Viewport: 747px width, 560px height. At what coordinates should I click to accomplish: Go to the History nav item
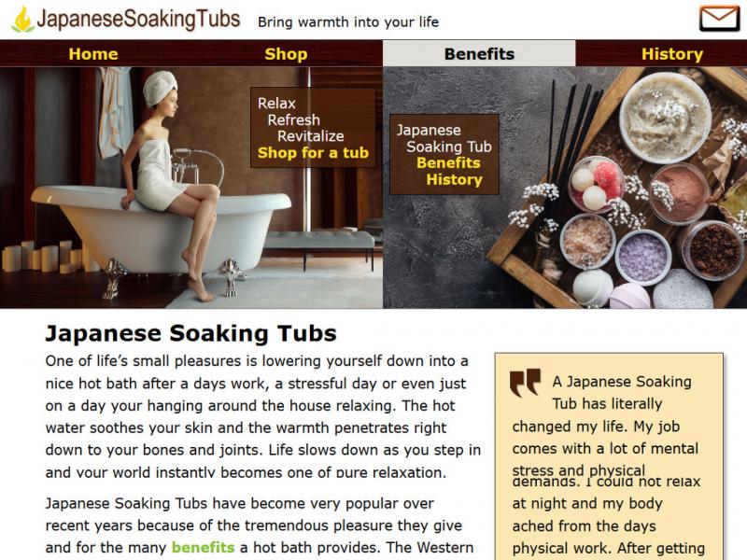coord(671,54)
